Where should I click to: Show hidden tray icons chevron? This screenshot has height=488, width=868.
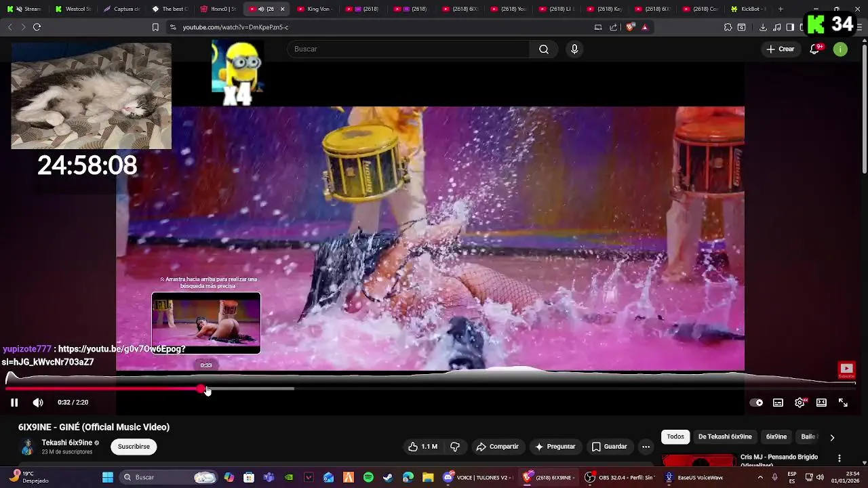point(759,477)
